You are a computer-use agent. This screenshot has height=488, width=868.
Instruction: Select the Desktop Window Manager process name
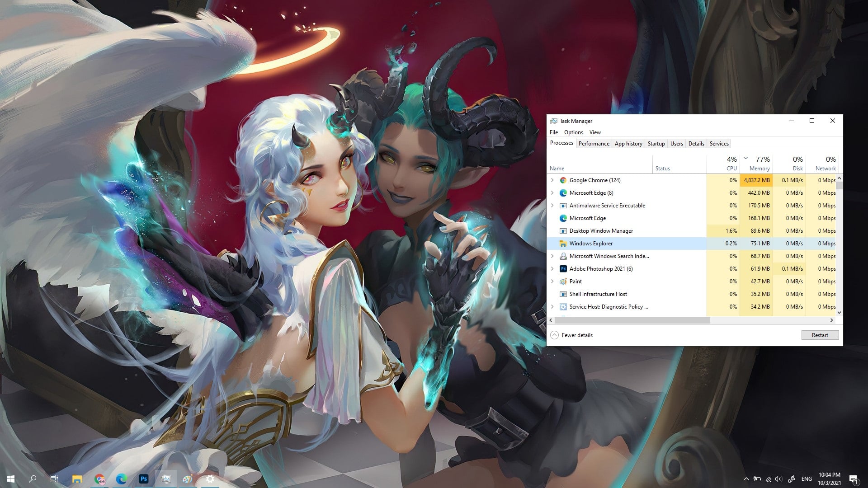(x=601, y=231)
